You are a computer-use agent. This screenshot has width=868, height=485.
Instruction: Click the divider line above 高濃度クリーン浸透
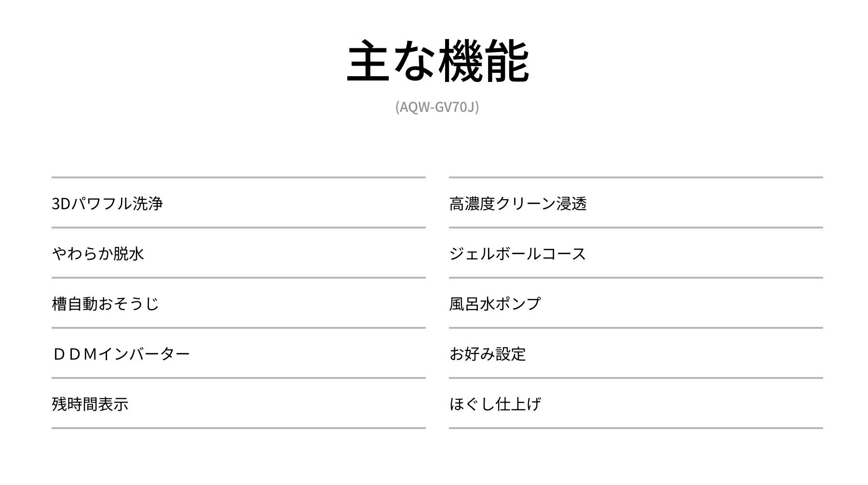point(636,177)
